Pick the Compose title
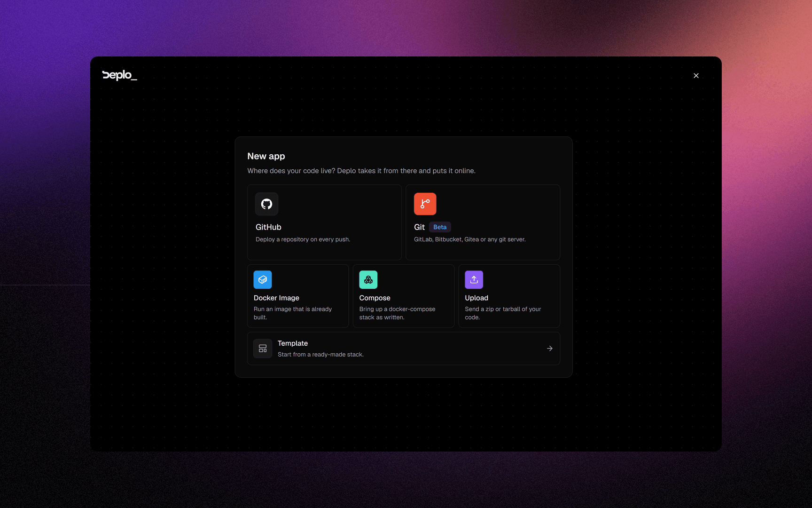The image size is (812, 508). click(x=375, y=298)
